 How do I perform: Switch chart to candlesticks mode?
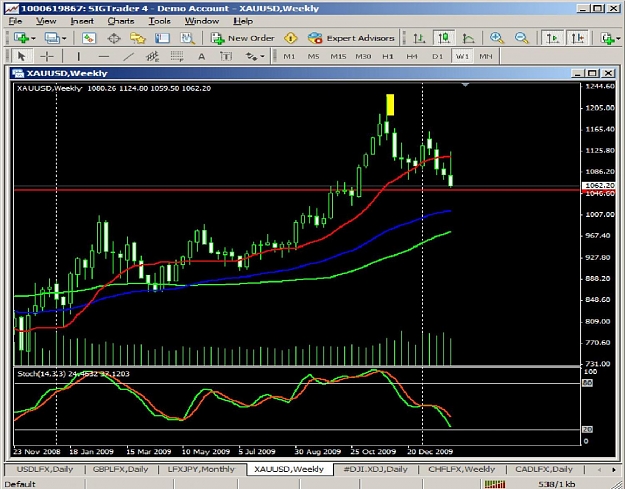point(443,38)
